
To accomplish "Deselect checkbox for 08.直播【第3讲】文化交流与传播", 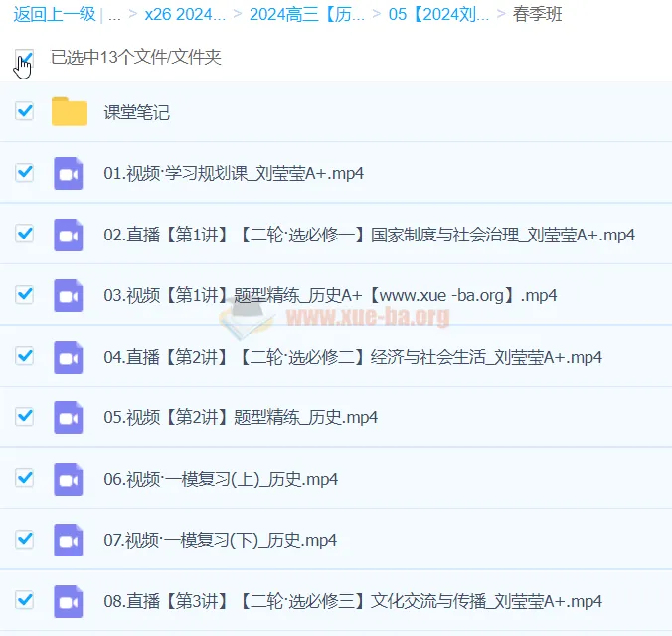I will pos(25,600).
